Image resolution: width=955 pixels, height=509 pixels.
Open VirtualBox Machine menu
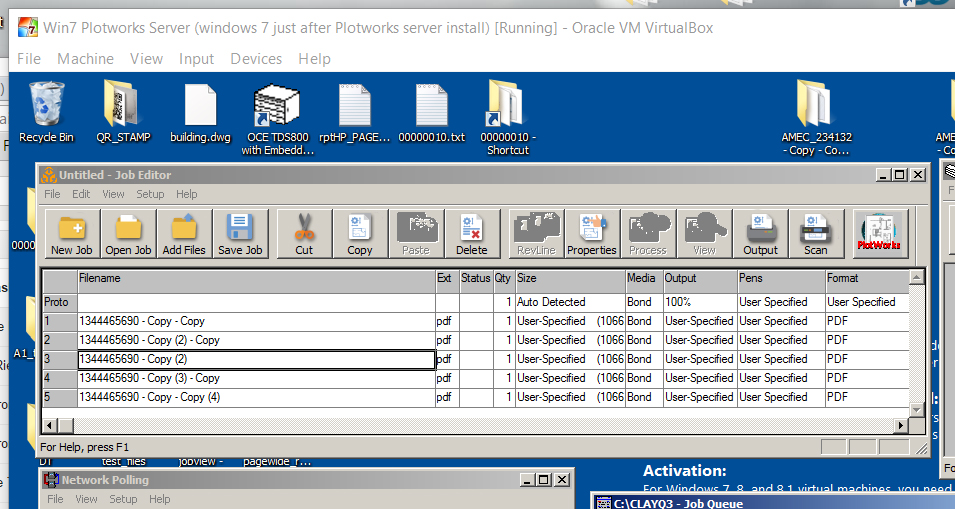pyautogui.click(x=85, y=59)
